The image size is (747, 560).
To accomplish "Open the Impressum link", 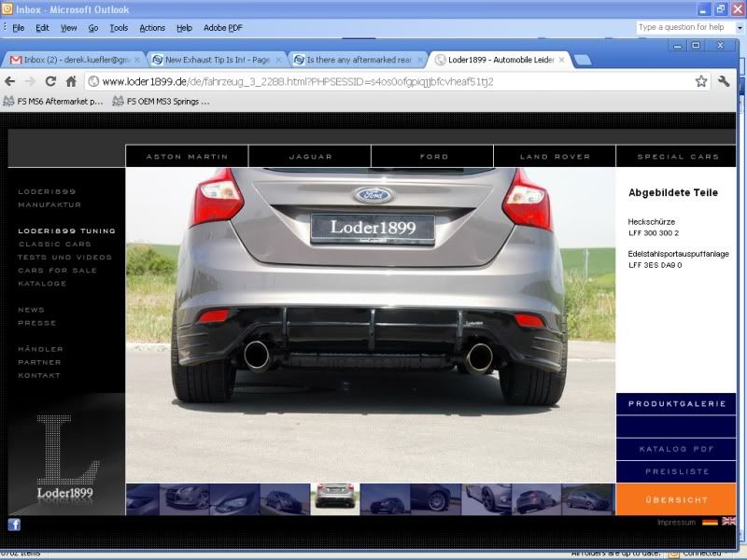I will click(676, 523).
